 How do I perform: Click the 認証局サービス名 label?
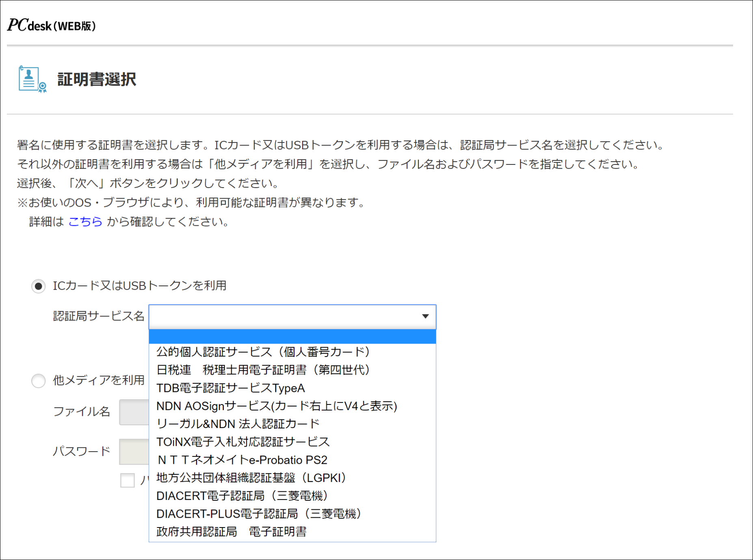pyautogui.click(x=99, y=316)
